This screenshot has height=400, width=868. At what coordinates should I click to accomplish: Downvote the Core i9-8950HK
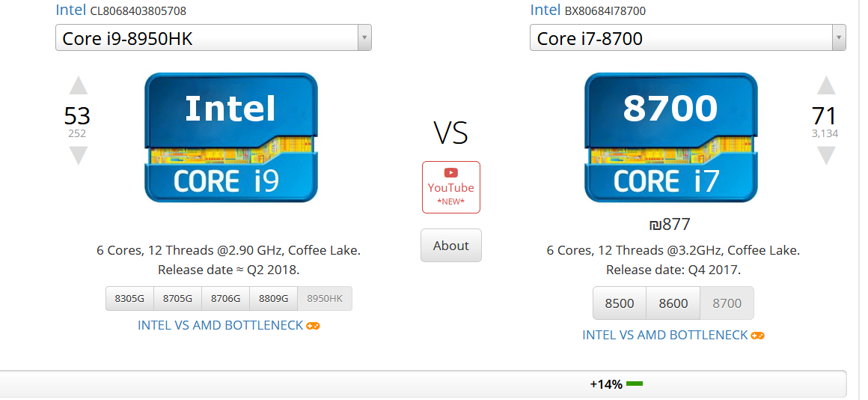point(78,156)
